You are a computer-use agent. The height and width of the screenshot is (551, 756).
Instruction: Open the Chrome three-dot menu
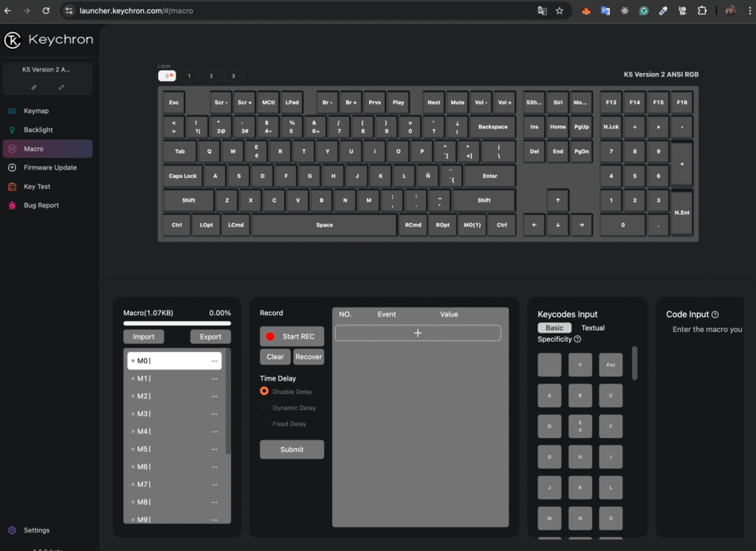750,10
